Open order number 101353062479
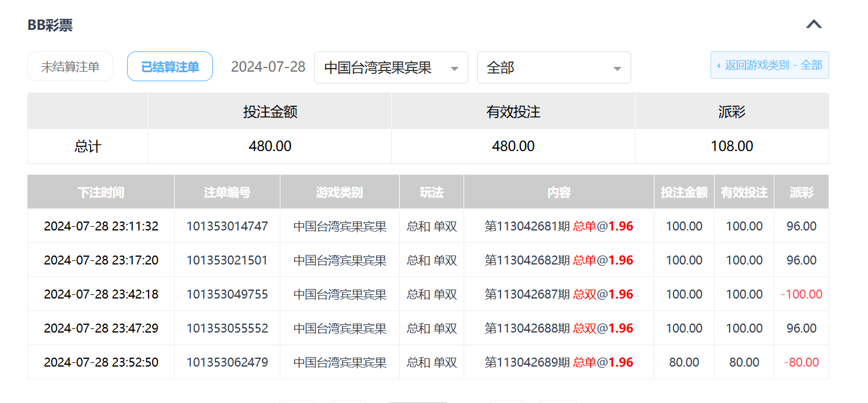Image resolution: width=868 pixels, height=403 pixels. [227, 362]
